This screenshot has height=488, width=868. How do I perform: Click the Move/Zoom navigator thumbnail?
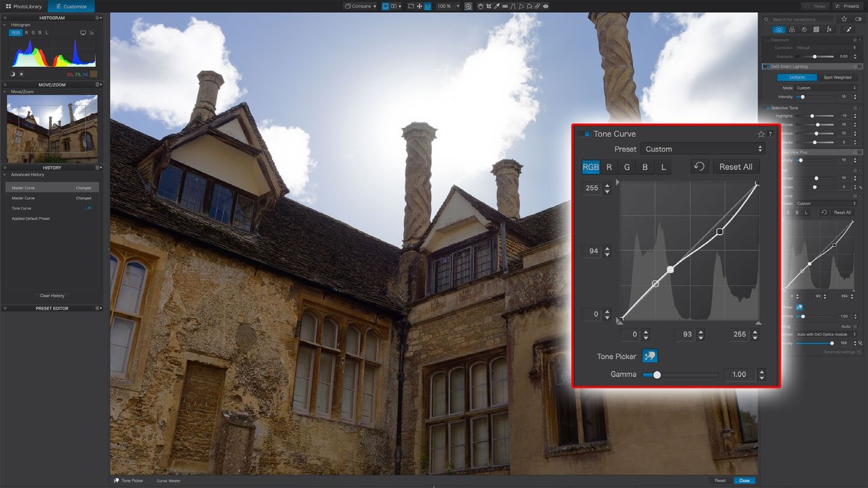pos(52,129)
